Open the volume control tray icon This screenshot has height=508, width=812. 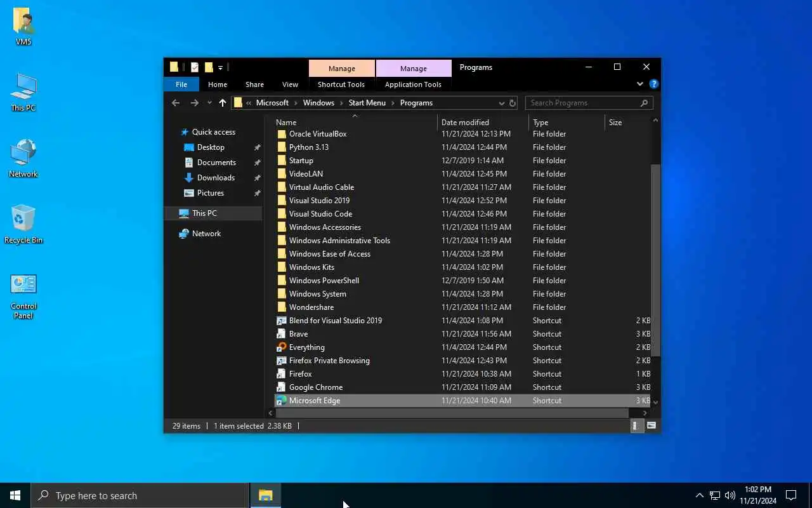(730, 495)
